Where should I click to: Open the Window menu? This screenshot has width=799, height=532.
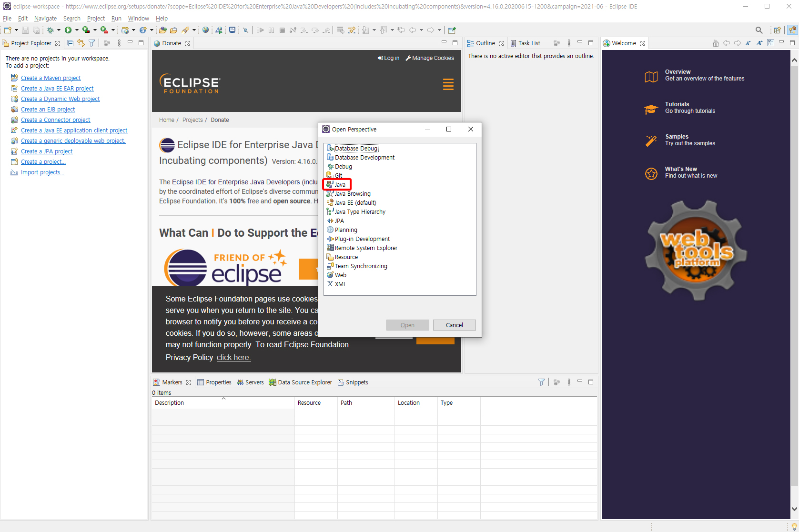tap(138, 18)
